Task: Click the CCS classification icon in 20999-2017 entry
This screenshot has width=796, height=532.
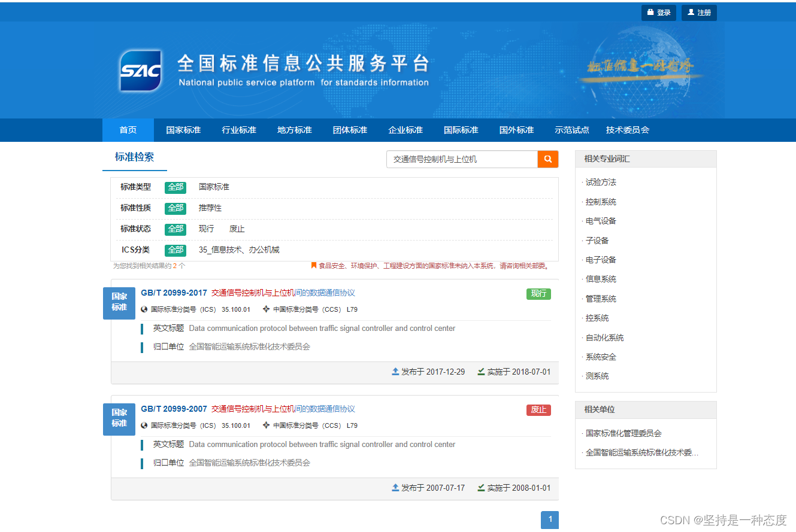Action: tap(266, 309)
